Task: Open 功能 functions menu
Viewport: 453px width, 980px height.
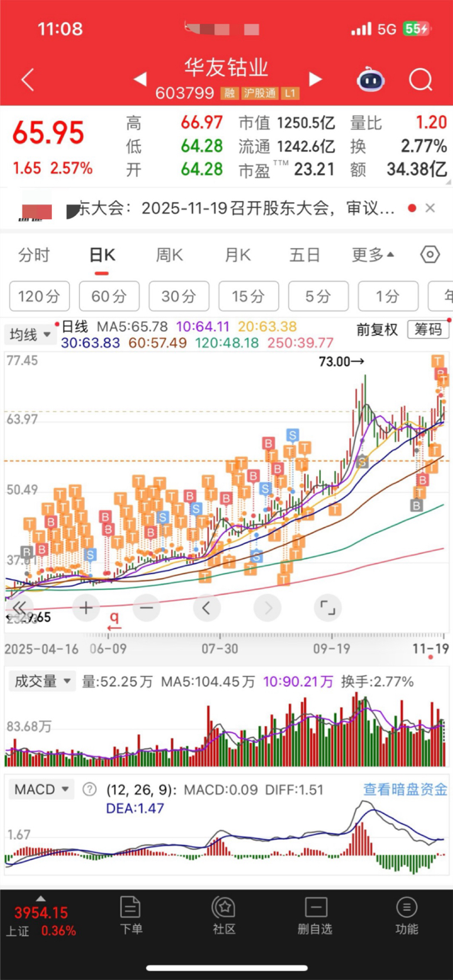Action: click(407, 915)
